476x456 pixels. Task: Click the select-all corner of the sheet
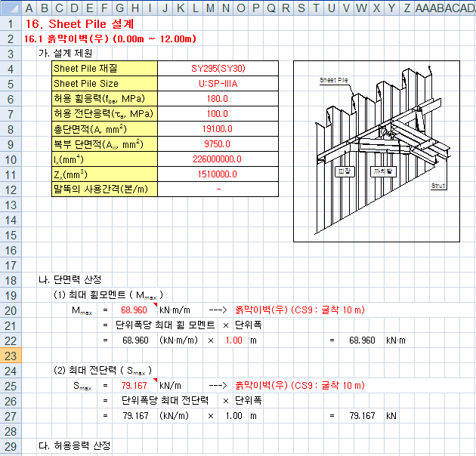pos(11,8)
